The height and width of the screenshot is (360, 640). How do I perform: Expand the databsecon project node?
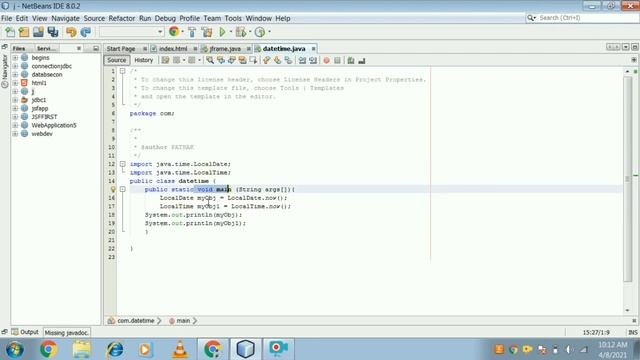[x=16, y=74]
